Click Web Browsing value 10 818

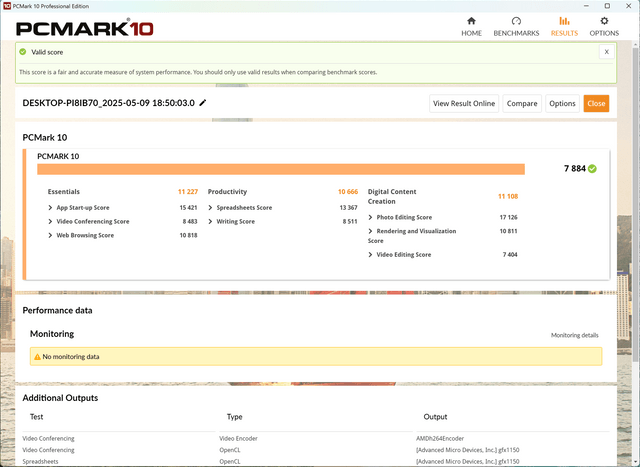(188, 236)
